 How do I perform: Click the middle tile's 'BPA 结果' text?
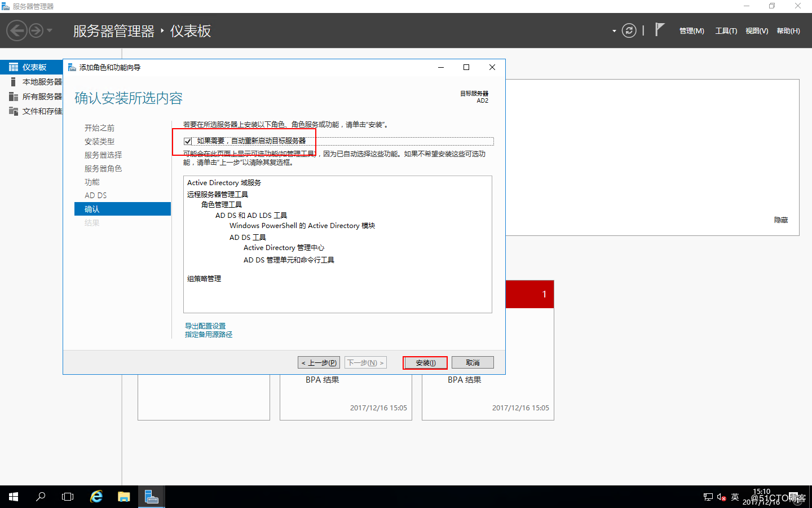323,380
